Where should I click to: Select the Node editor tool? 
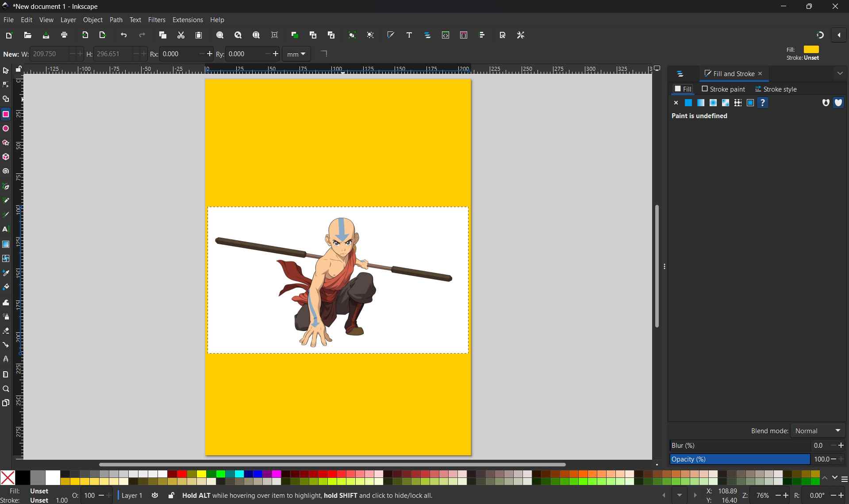click(x=6, y=84)
